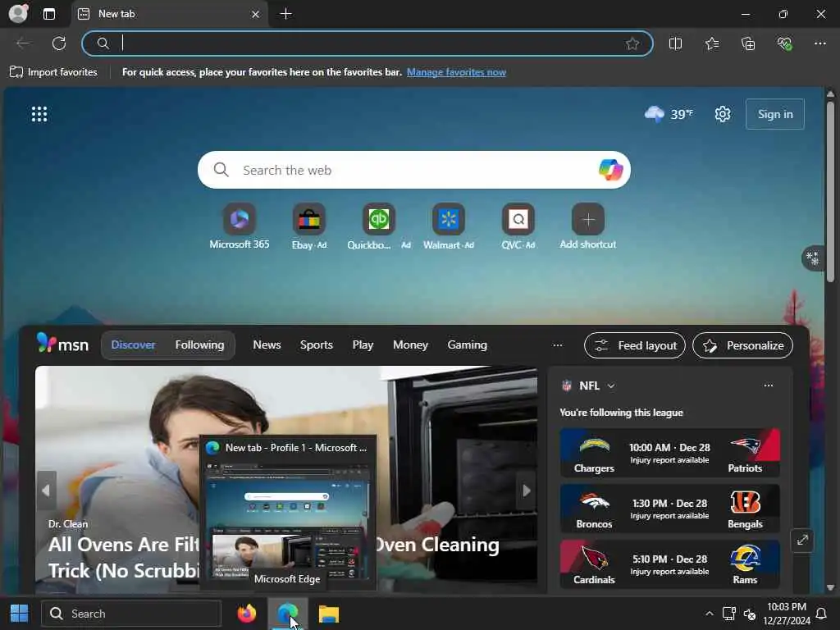Open Manage favorites now link

456,72
